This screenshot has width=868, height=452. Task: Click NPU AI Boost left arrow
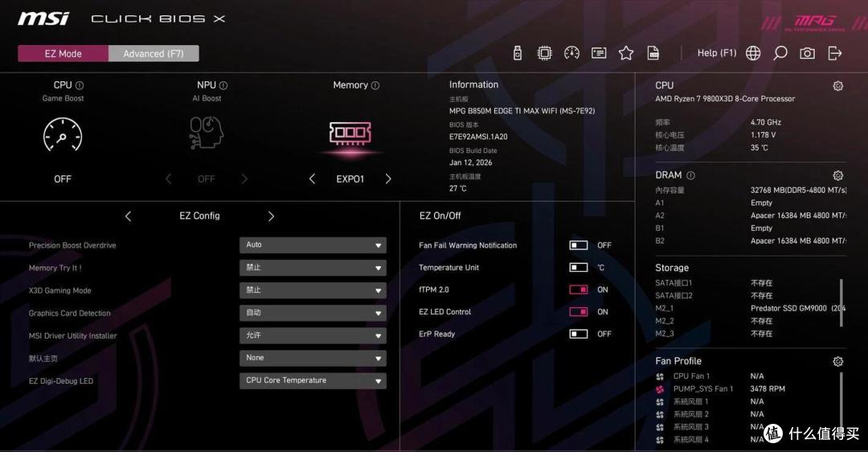click(x=168, y=179)
